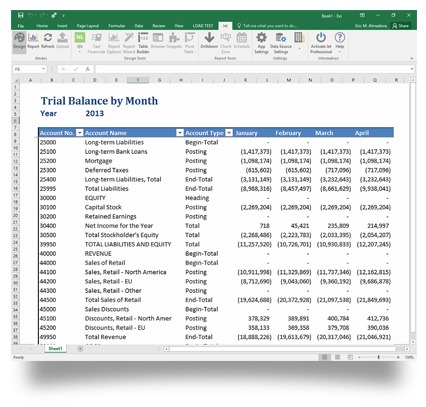Open the Page Layout tab
This screenshot has height=407, width=426.
88,26
